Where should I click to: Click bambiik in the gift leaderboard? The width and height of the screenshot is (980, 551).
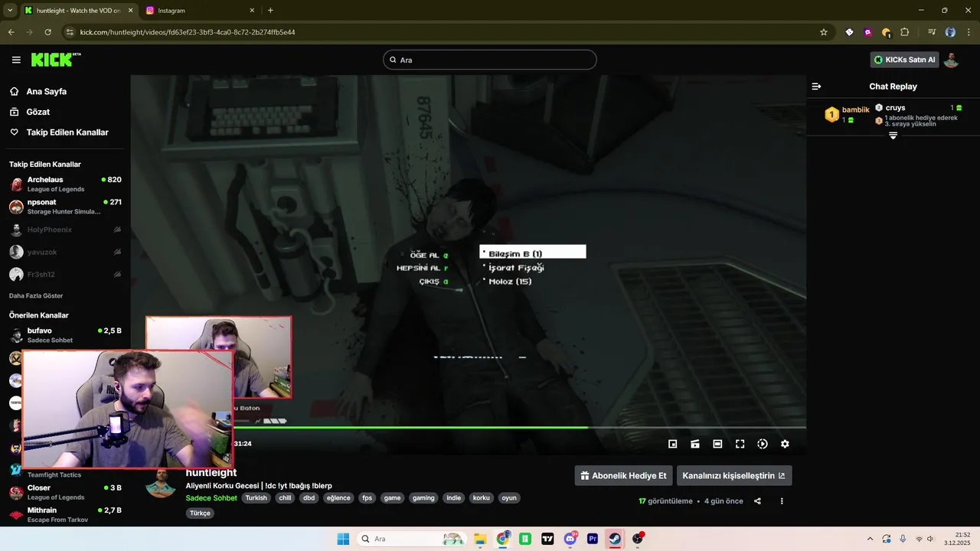pos(855,110)
